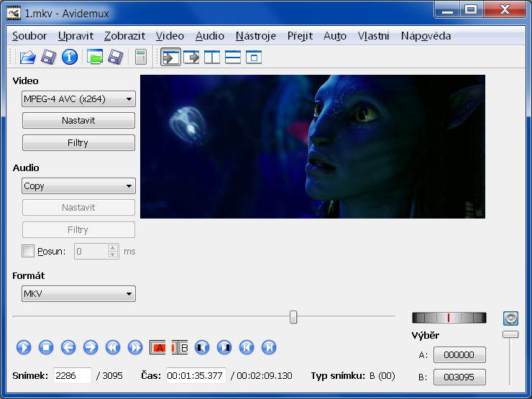Click the Load project green folder icon

95,57
